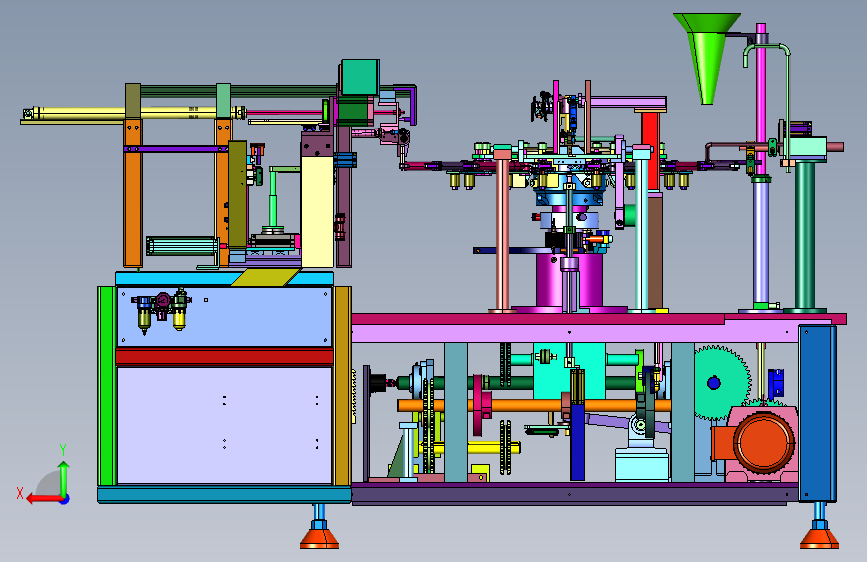Select the left orange vertical post
867x562 pixels.
[133, 192]
